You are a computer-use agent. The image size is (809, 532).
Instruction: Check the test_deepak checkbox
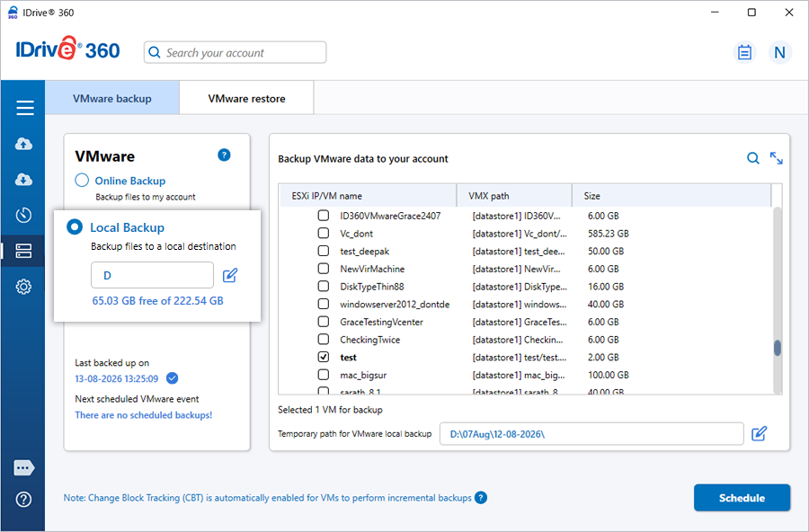(x=324, y=251)
